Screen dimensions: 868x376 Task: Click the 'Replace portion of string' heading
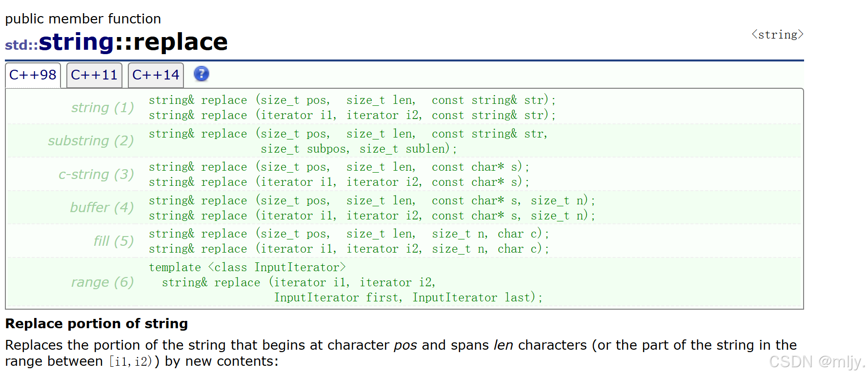[97, 324]
